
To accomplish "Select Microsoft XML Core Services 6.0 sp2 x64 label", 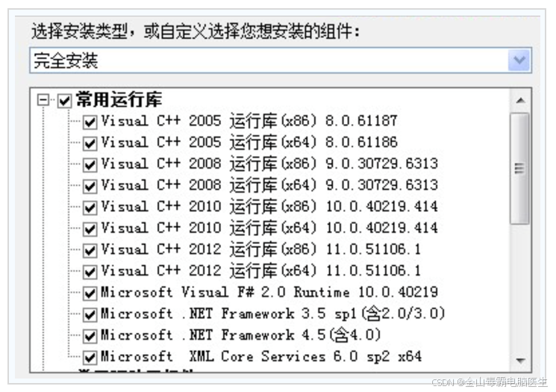I will click(261, 356).
